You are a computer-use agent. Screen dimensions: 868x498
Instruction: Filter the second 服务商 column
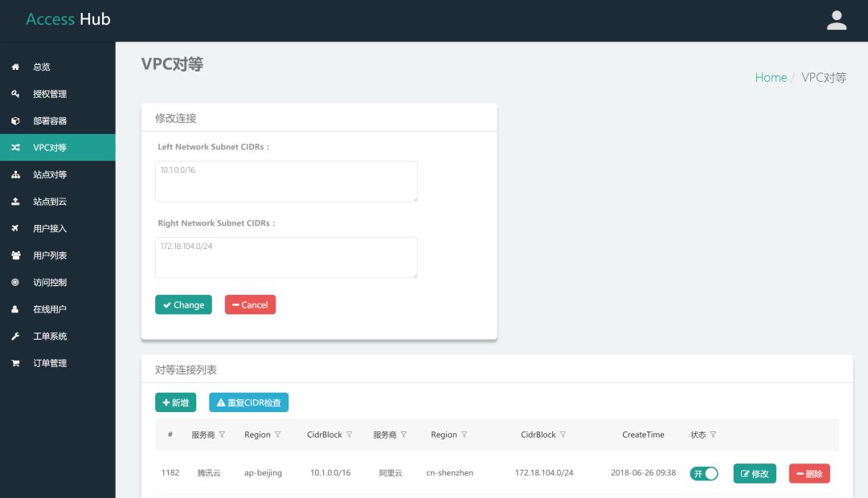(403, 435)
